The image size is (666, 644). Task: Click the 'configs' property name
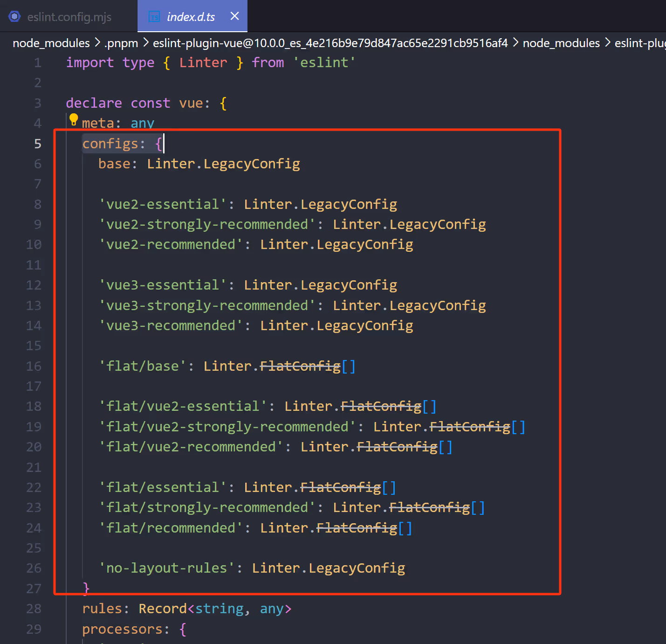(110, 144)
